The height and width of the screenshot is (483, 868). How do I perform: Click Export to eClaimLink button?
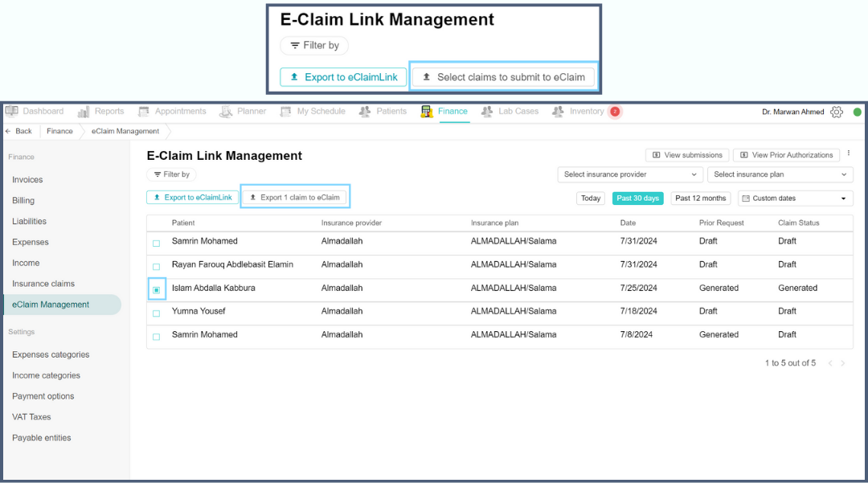[193, 198]
